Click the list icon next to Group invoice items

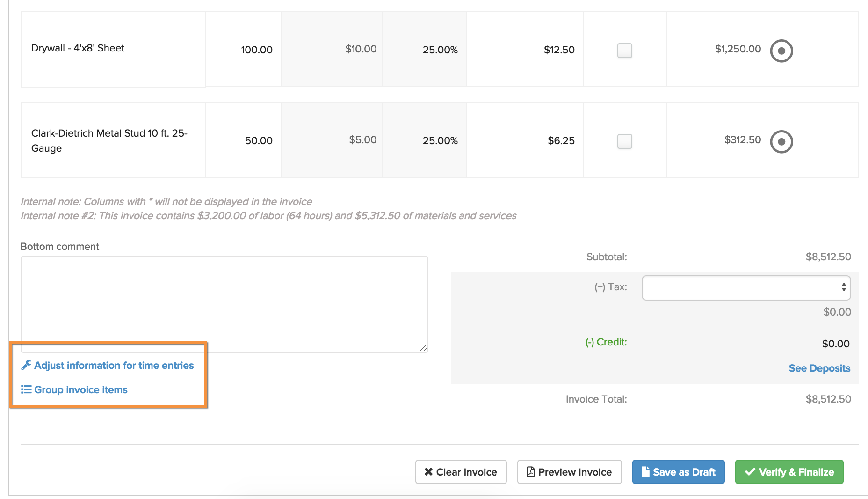click(26, 389)
